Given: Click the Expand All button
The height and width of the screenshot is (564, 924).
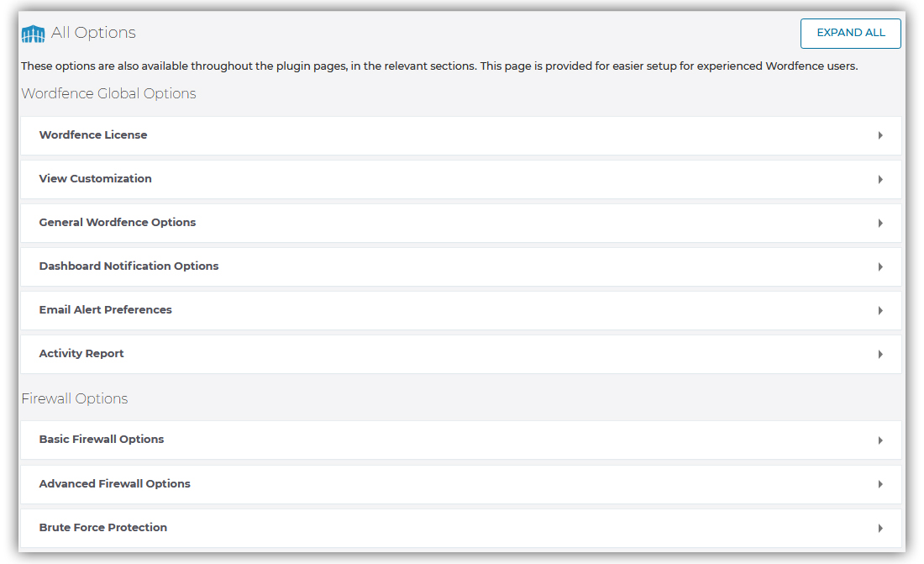Looking at the screenshot, I should [850, 33].
